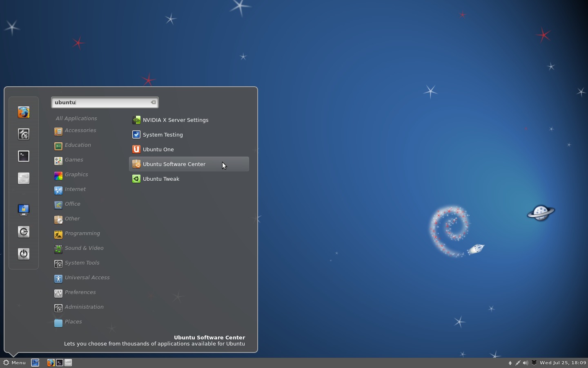Select the Sound & Video category
588x368 pixels.
84,248
